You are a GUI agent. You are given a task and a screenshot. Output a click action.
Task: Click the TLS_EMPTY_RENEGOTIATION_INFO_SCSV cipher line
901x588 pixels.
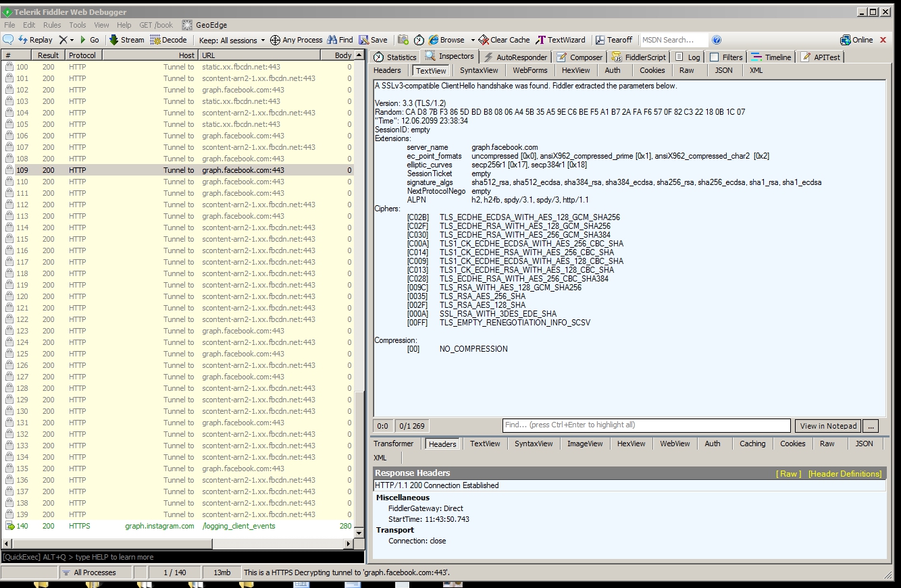[x=515, y=323]
